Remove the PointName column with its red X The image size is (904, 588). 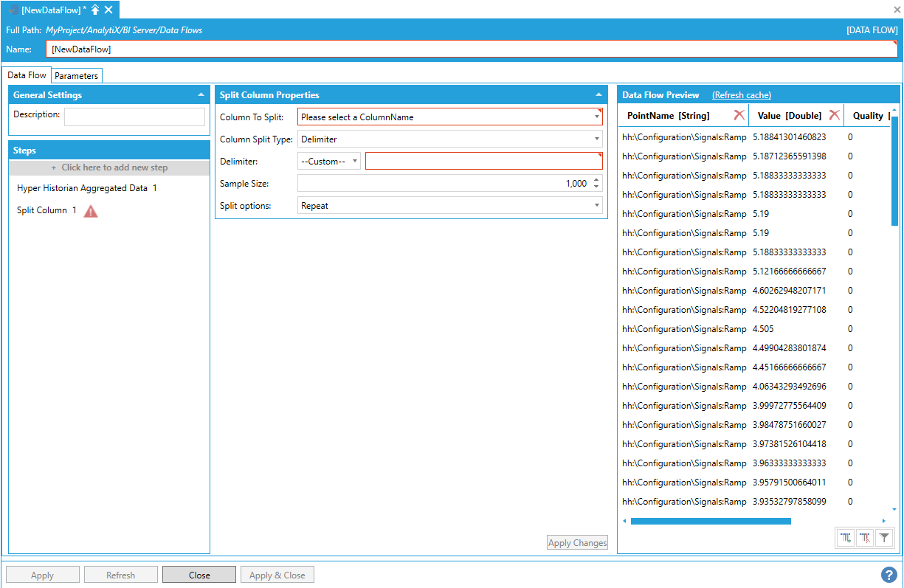(739, 115)
